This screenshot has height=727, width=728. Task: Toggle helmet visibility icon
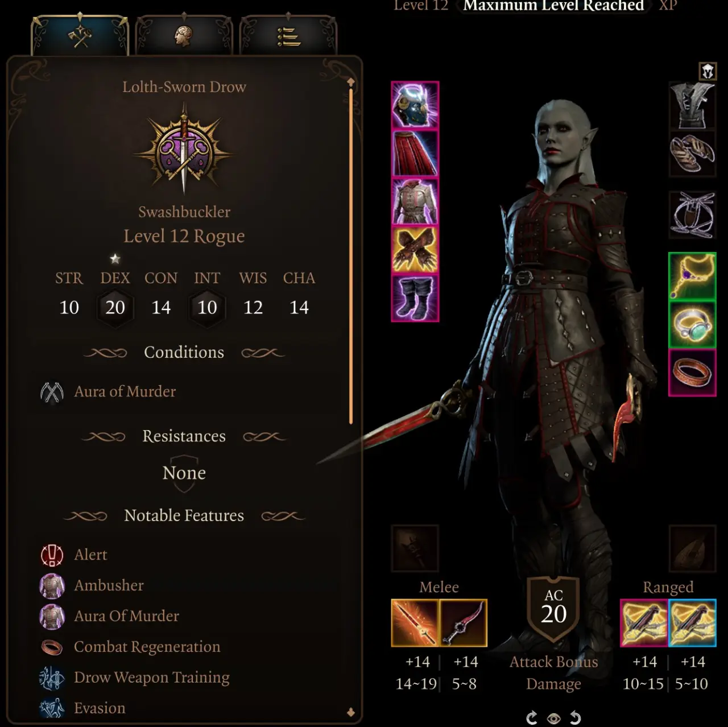pyautogui.click(x=708, y=72)
